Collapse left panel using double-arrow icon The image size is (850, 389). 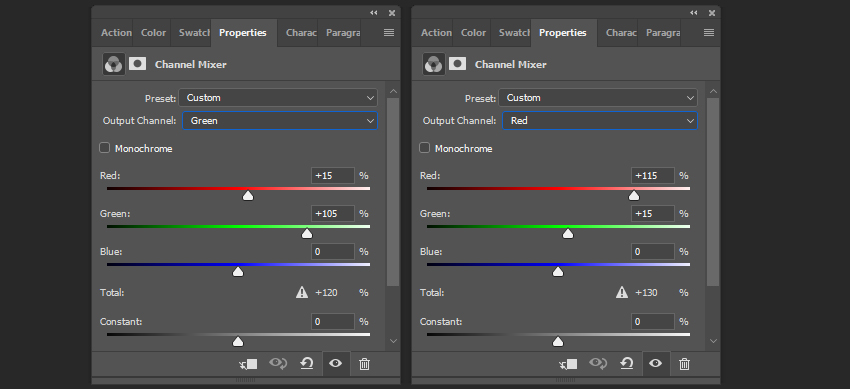tap(374, 12)
